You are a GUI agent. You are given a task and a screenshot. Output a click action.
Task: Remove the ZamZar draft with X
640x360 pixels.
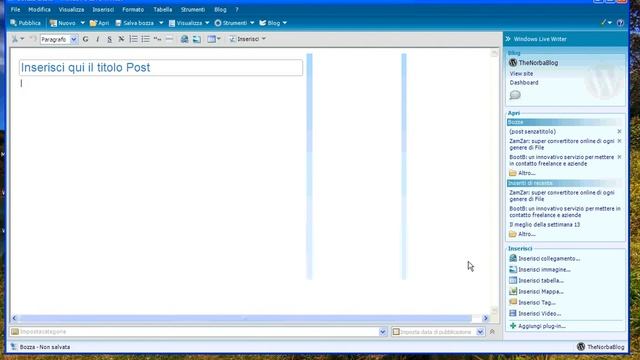tap(619, 141)
